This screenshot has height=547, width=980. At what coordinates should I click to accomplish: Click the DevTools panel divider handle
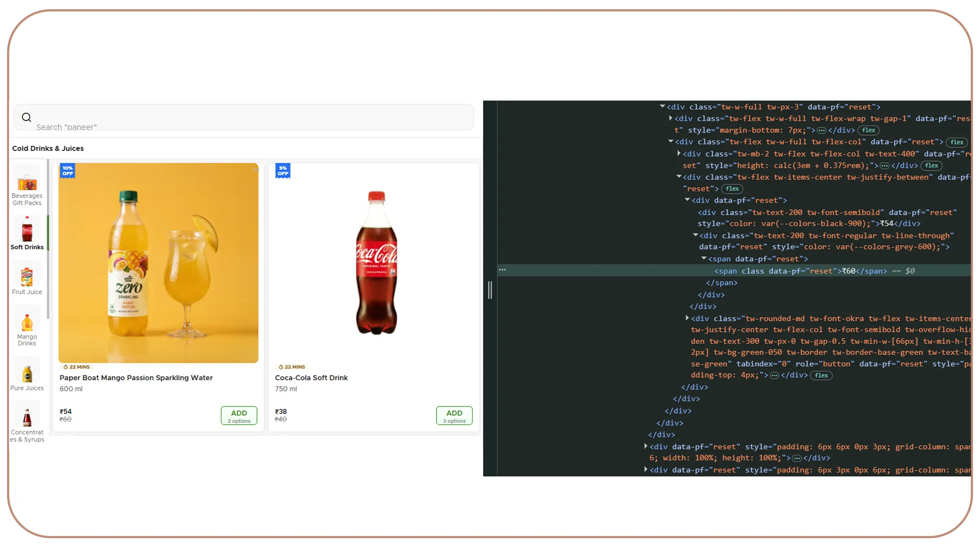pyautogui.click(x=490, y=290)
